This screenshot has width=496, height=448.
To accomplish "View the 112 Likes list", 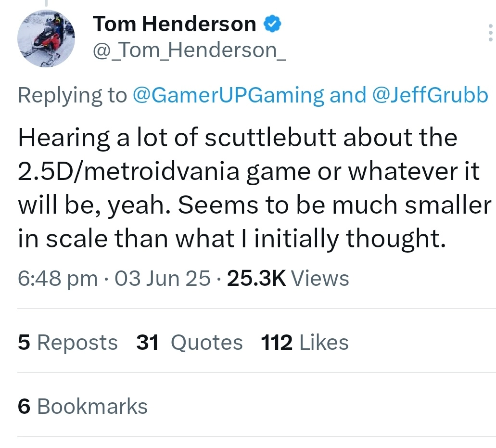I will point(305,343).
